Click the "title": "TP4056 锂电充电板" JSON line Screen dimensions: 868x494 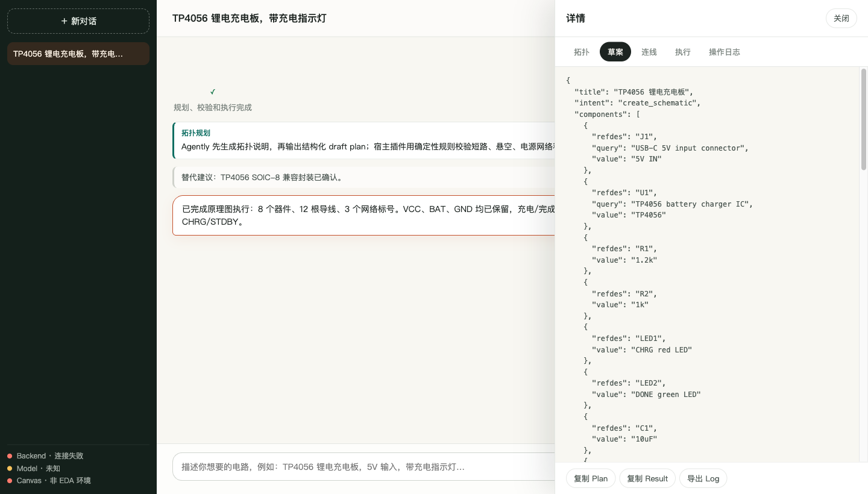pyautogui.click(x=634, y=92)
